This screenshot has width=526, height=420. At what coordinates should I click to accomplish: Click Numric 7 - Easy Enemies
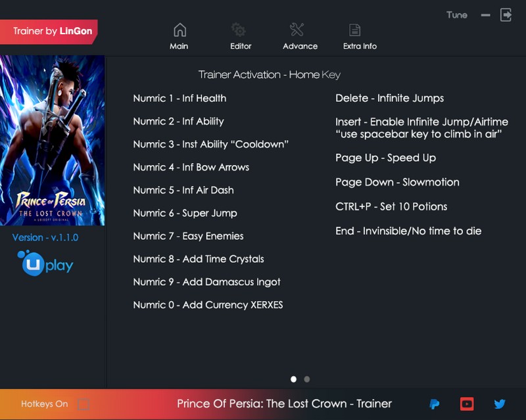(x=189, y=236)
